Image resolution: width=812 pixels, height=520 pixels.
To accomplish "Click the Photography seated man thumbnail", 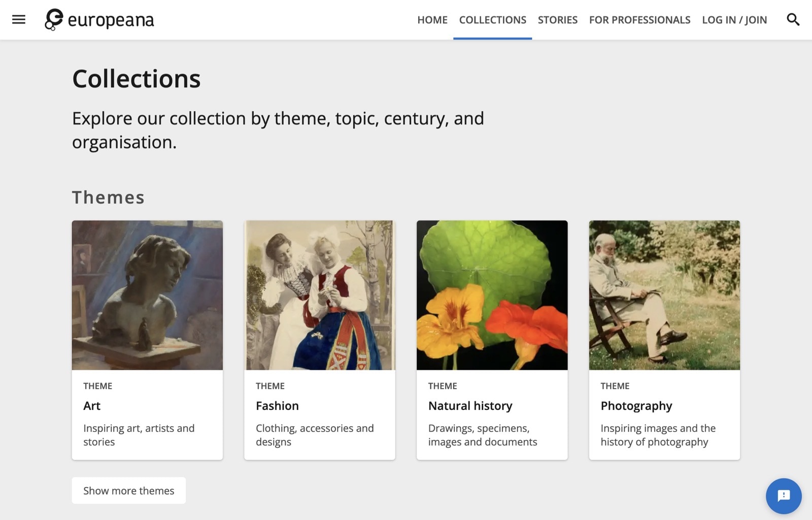I will (664, 295).
